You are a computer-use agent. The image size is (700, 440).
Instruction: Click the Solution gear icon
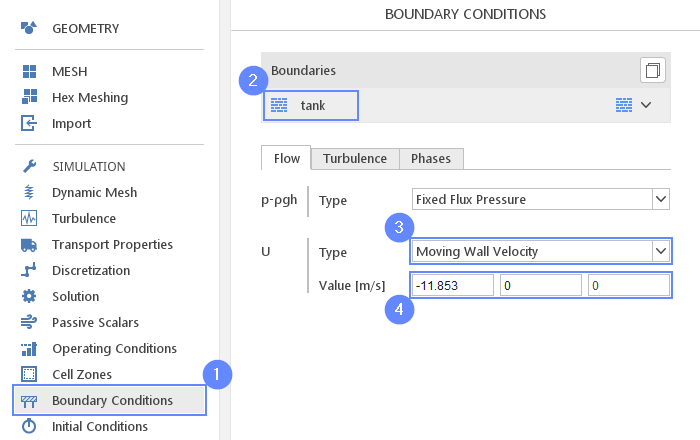tap(29, 296)
